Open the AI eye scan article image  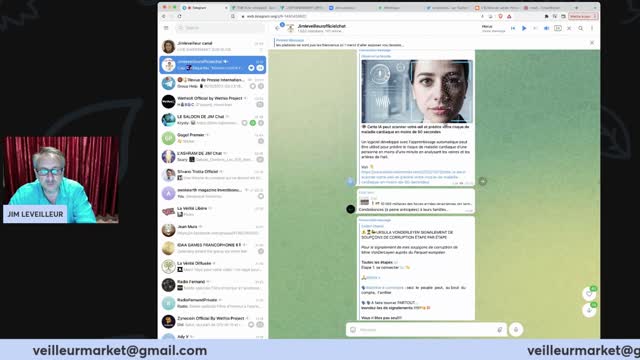pos(417,91)
